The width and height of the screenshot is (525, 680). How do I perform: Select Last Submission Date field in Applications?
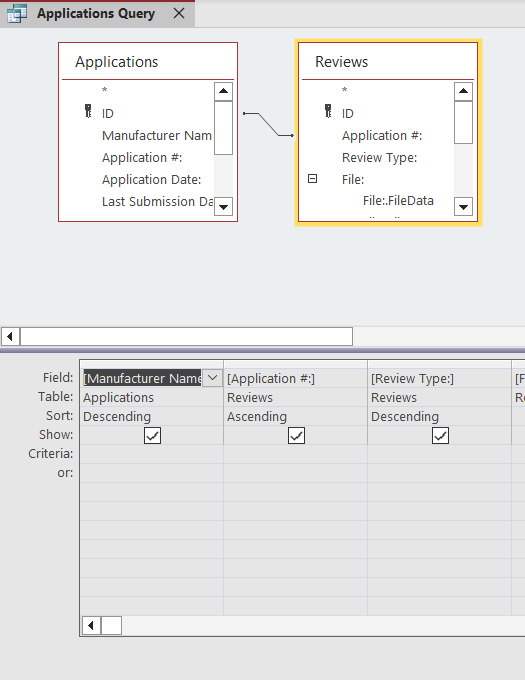pos(158,202)
